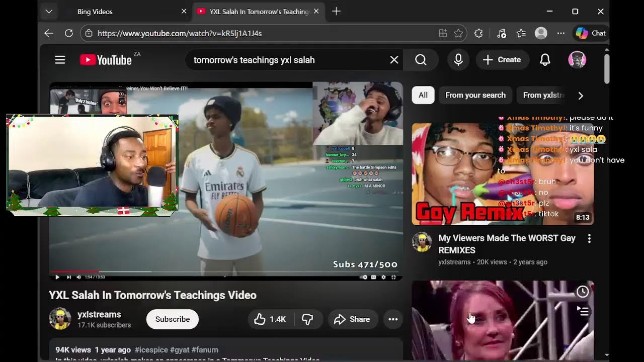Open browser Extensions puzzle icon

click(x=478, y=33)
